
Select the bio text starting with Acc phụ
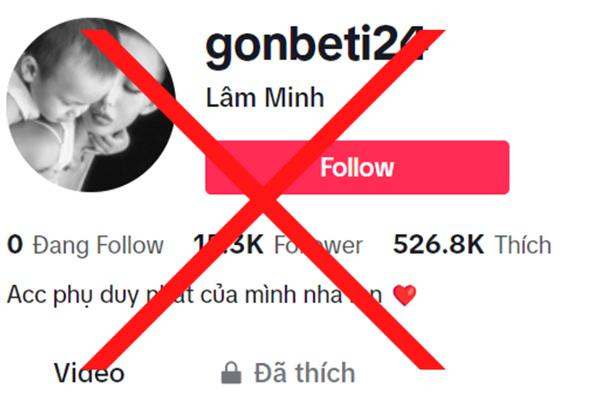195,295
